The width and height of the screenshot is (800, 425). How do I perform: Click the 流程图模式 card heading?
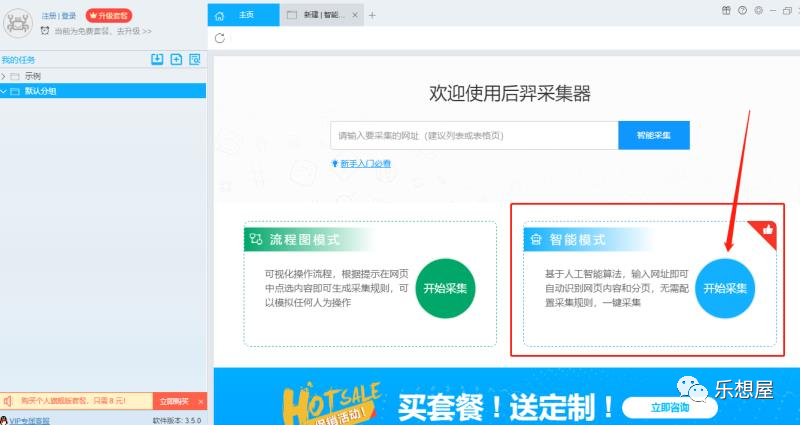coord(305,240)
